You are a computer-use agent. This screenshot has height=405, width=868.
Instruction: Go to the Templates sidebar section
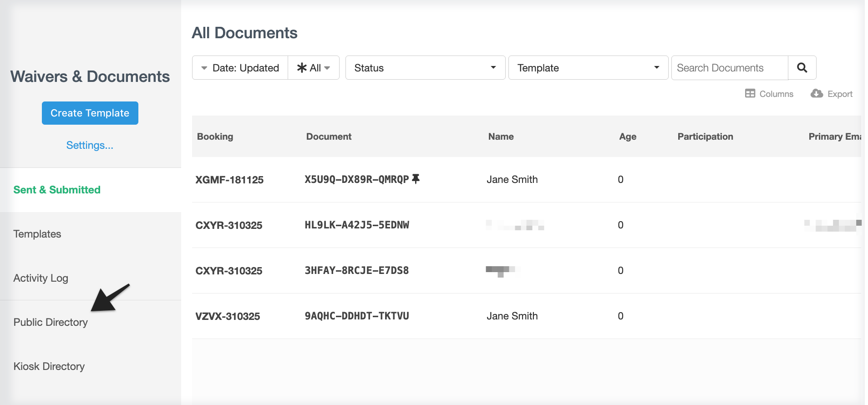(91, 234)
